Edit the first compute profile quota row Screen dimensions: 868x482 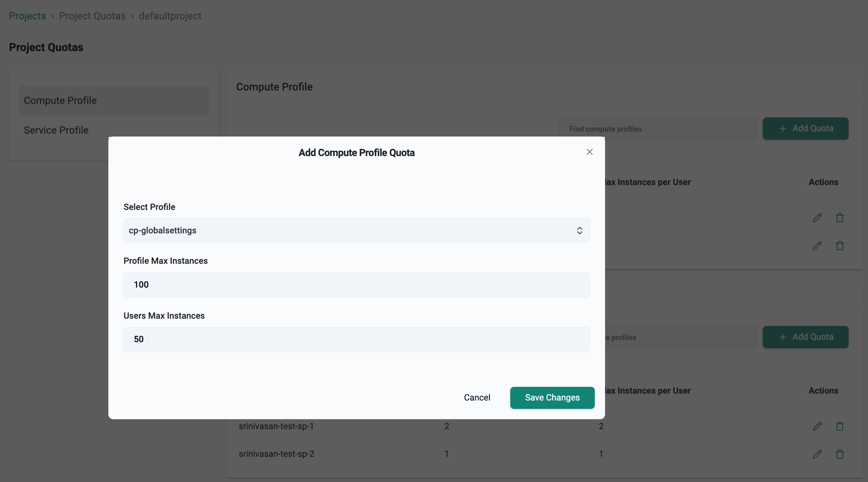[817, 218]
